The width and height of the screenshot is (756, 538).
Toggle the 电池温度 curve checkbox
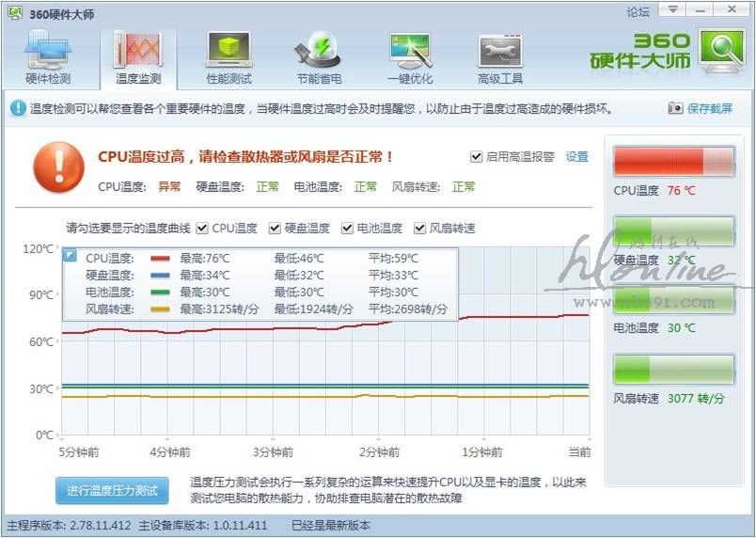pos(347,228)
